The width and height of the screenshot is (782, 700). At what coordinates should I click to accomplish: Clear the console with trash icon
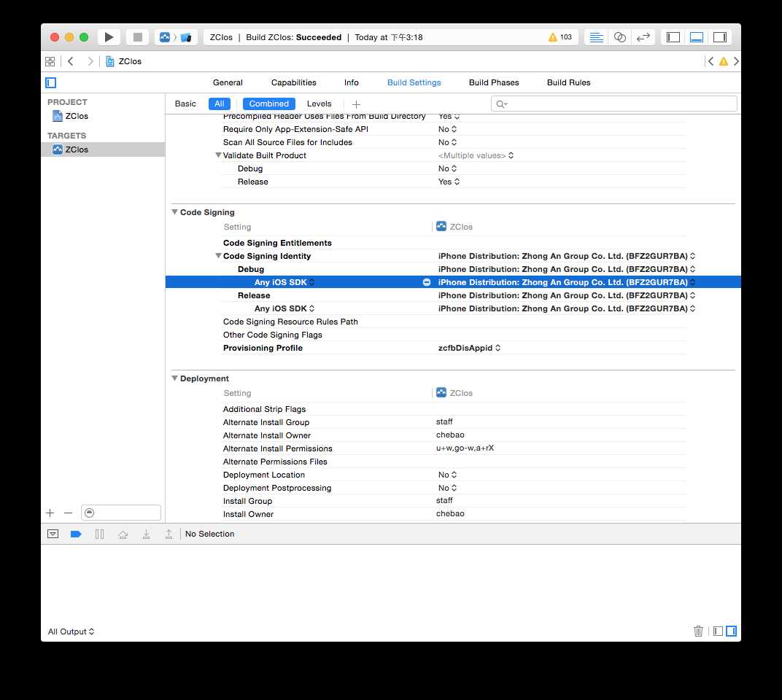tap(698, 631)
